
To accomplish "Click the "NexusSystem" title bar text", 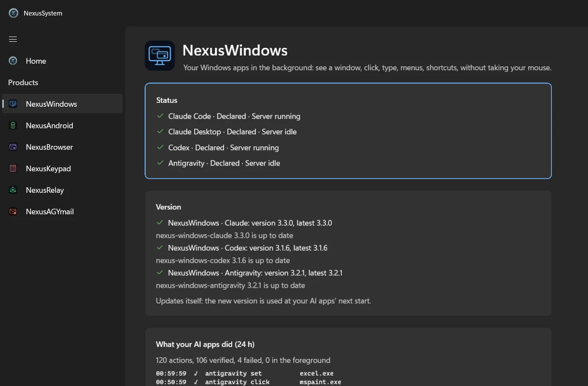I will 43,13.
